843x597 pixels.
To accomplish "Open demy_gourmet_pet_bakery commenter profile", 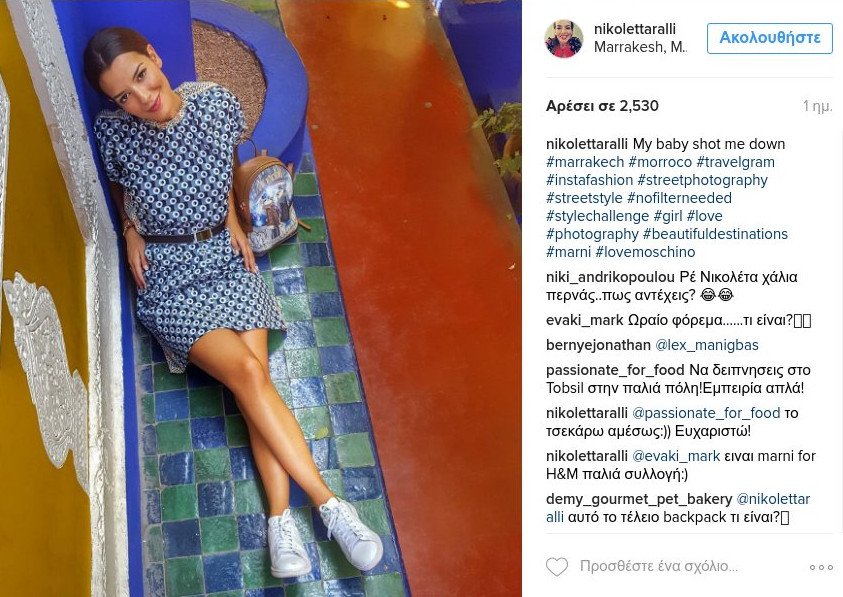I will [x=639, y=499].
